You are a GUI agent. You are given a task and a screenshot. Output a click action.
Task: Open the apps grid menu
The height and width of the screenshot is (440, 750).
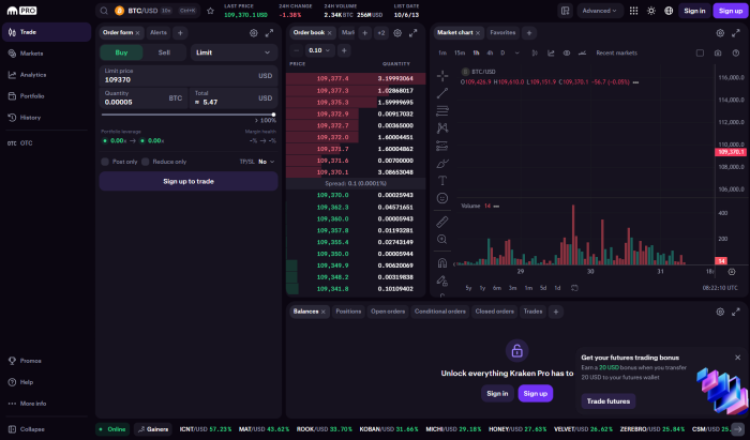click(634, 11)
